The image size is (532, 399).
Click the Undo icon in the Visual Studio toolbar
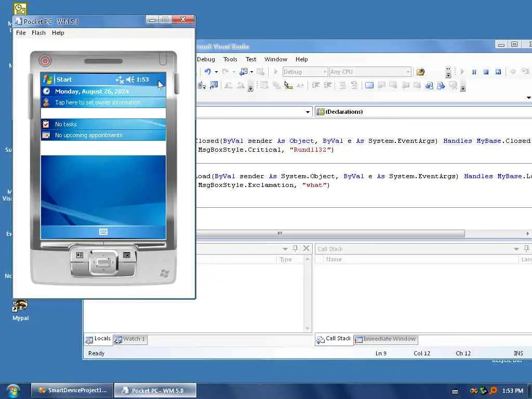pos(208,72)
